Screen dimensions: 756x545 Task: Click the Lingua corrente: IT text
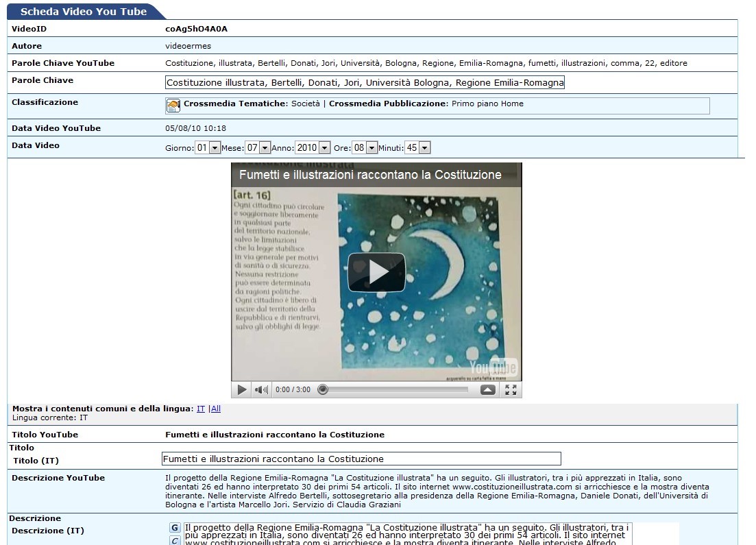coord(50,417)
